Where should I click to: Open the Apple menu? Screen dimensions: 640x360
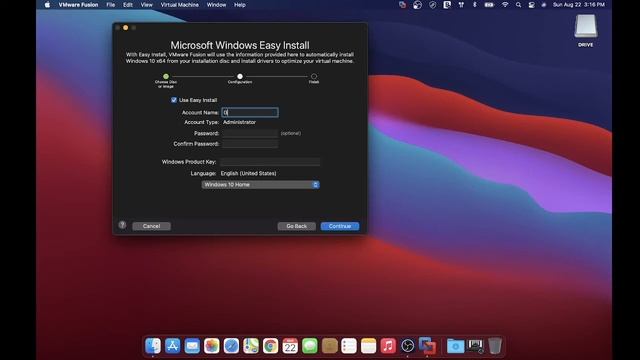[47, 5]
